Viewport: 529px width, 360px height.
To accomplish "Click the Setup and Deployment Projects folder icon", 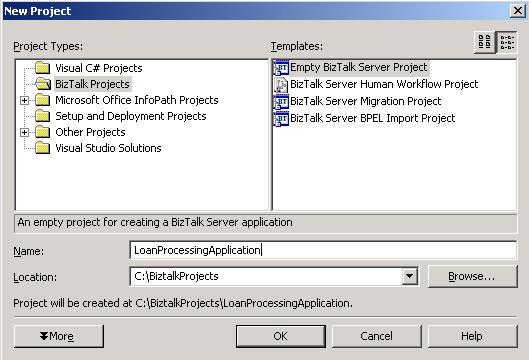I will pyautogui.click(x=43, y=116).
